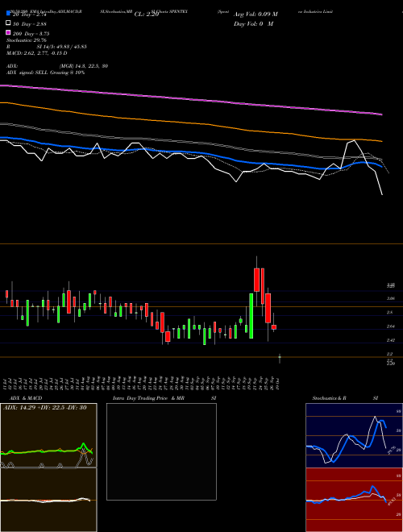Select the 'Day Vol: 0 M' text
Screen dimensions: 403x532
click(x=253, y=23)
